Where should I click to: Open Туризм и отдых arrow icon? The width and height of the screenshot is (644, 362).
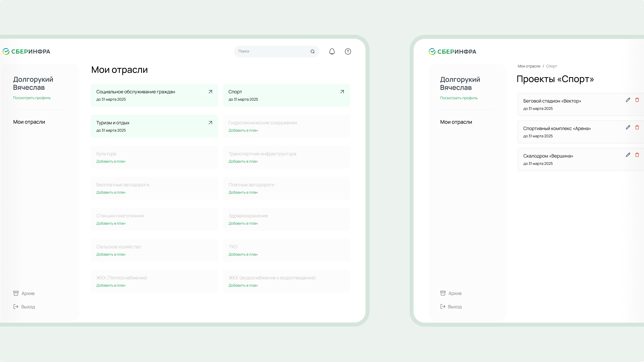click(x=210, y=123)
